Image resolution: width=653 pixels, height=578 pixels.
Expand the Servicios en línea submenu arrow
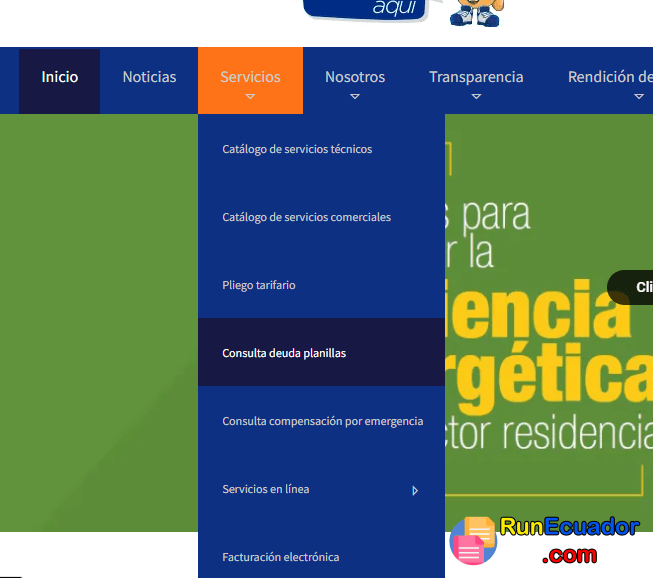click(415, 491)
